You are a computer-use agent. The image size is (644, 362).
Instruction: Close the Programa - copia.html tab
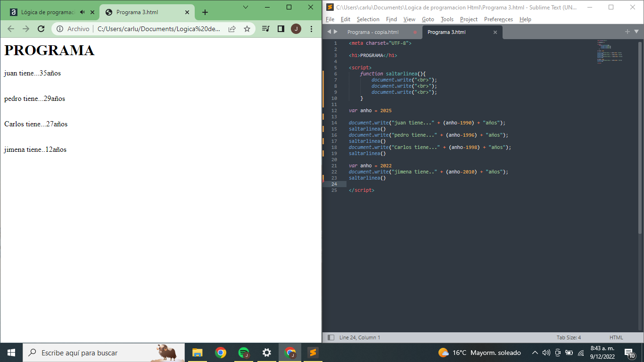(x=415, y=32)
